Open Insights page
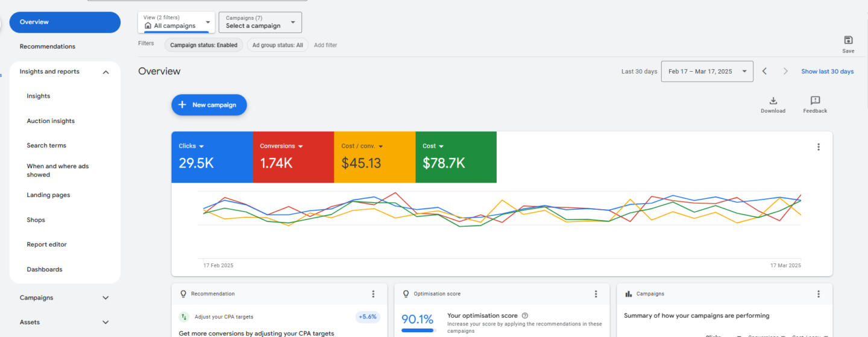 click(39, 96)
